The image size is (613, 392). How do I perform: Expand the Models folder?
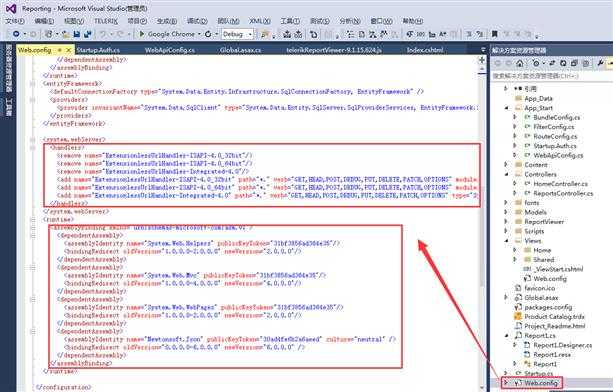(506, 212)
